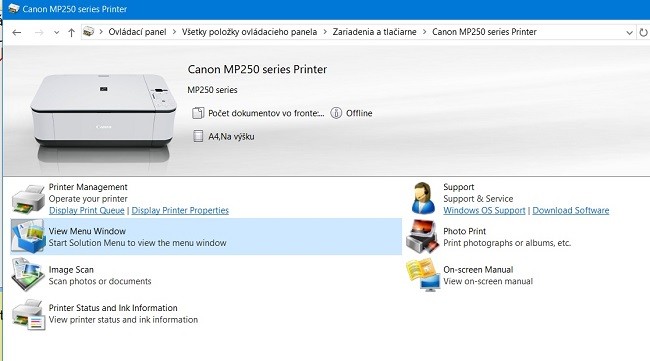Click the title bar printer icon

click(x=13, y=8)
